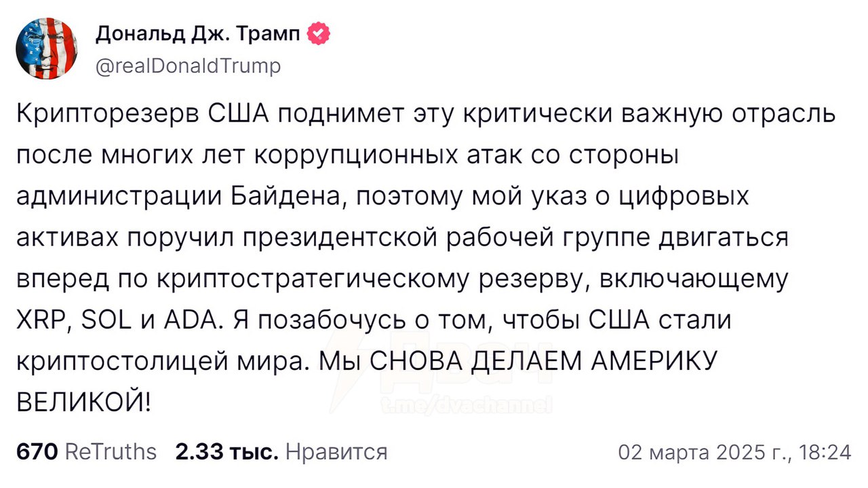Click the 670 ReTruths number
Screen dimensions: 868x488
(35, 452)
